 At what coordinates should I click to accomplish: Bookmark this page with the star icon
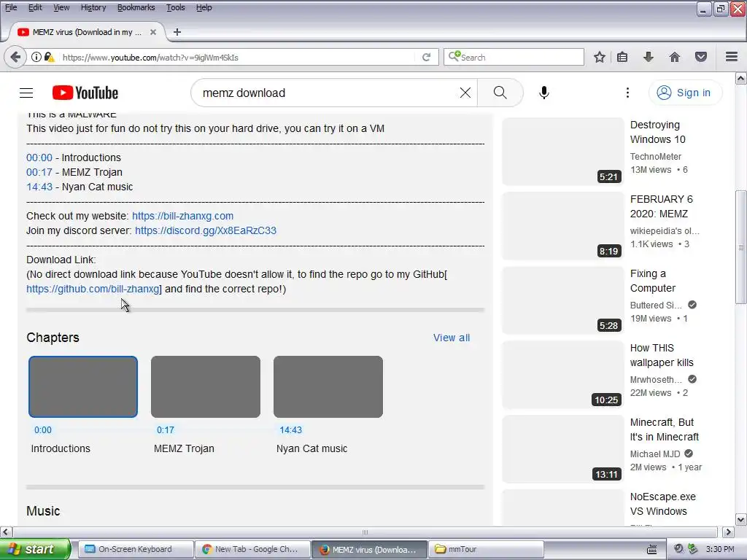(x=600, y=57)
